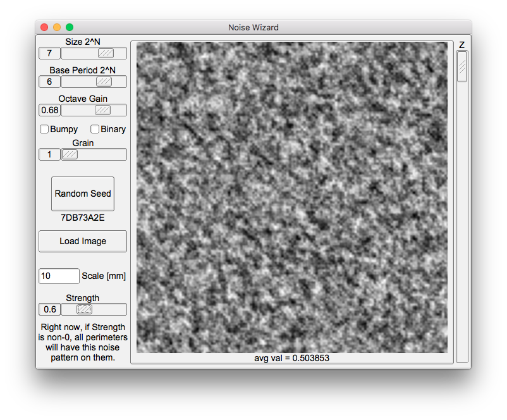Open the Load Image dialog

[x=83, y=241]
